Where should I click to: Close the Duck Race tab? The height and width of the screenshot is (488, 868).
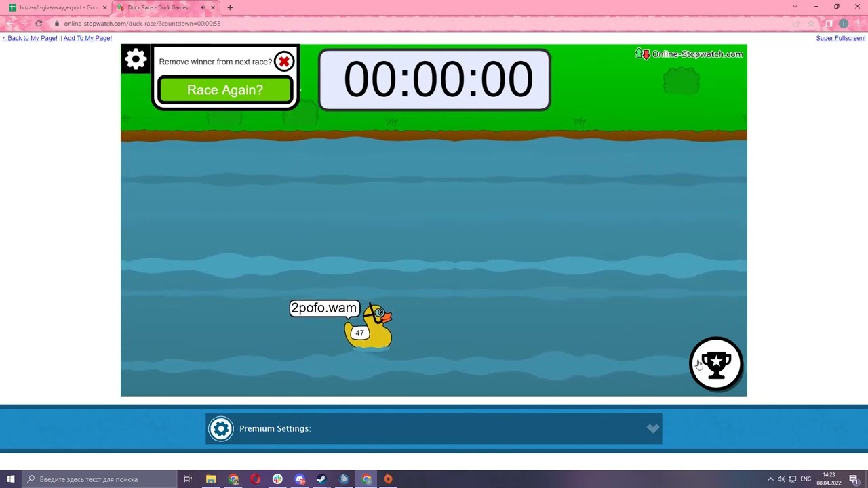click(214, 7)
